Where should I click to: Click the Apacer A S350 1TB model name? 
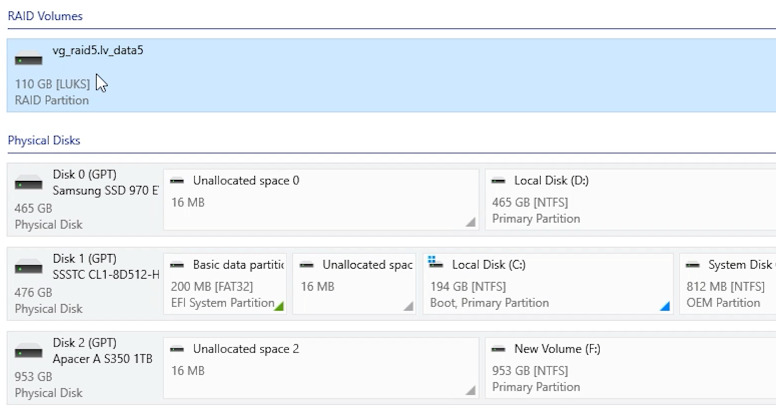[102, 359]
